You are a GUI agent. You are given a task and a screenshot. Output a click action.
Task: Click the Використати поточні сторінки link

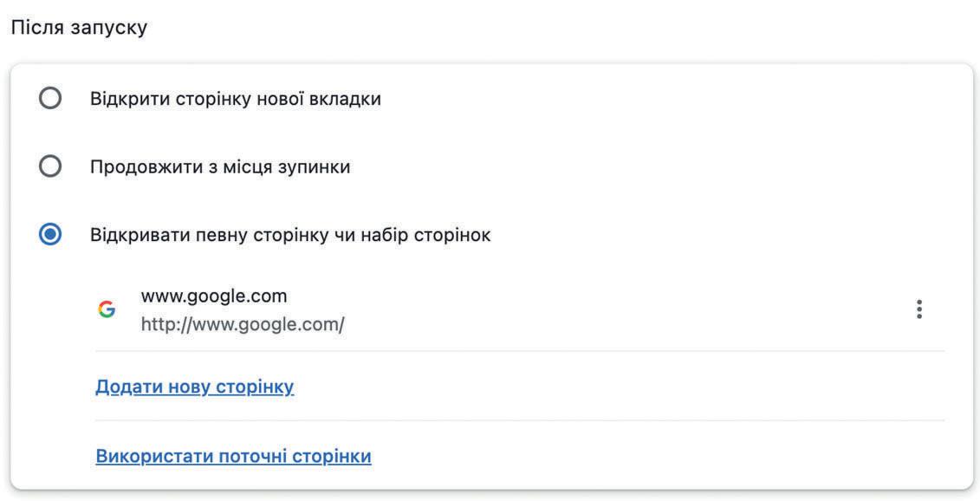[x=233, y=456]
